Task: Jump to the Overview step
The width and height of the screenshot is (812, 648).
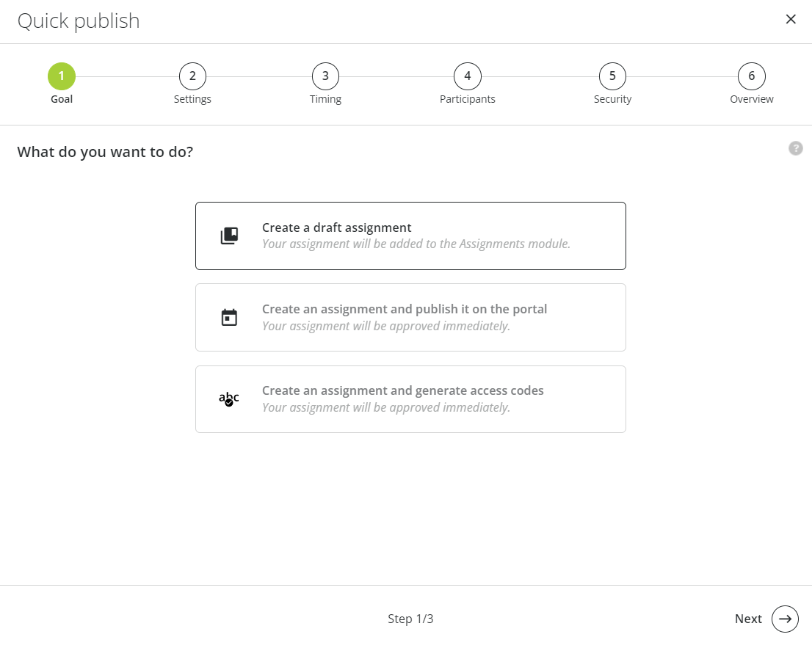Action: click(751, 76)
